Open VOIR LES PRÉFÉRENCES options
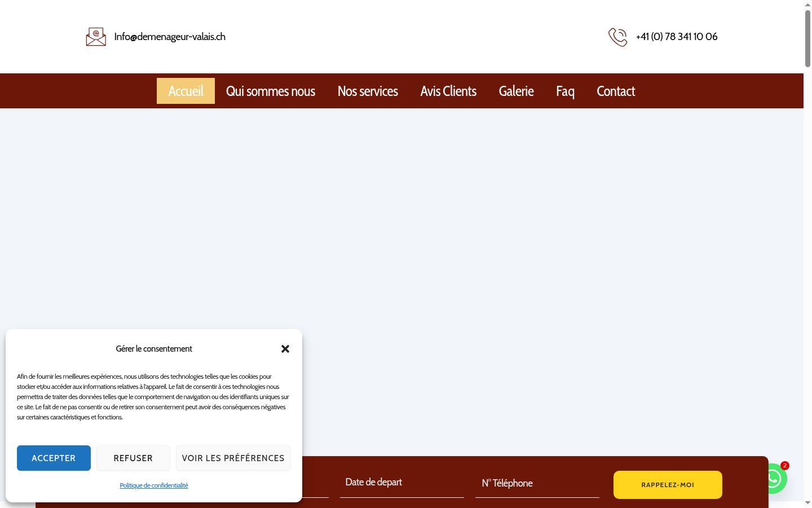Image resolution: width=812 pixels, height=508 pixels. click(233, 458)
